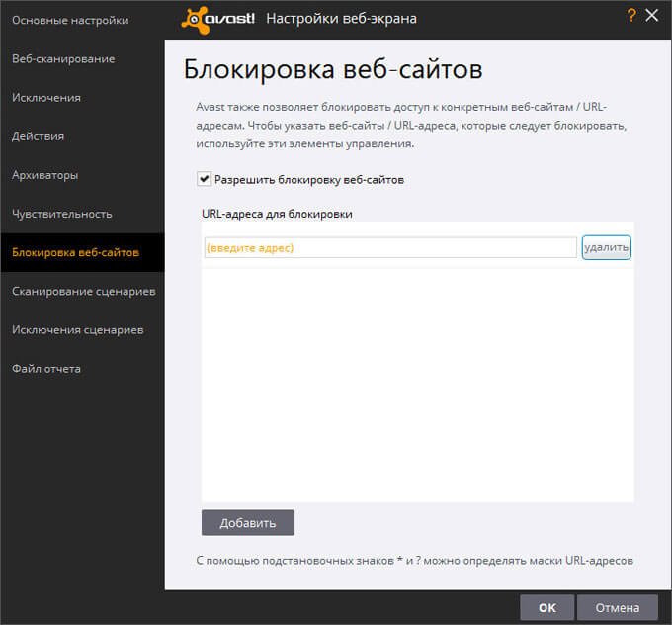Select Действия in sidebar
The height and width of the screenshot is (625, 672).
[x=39, y=136]
